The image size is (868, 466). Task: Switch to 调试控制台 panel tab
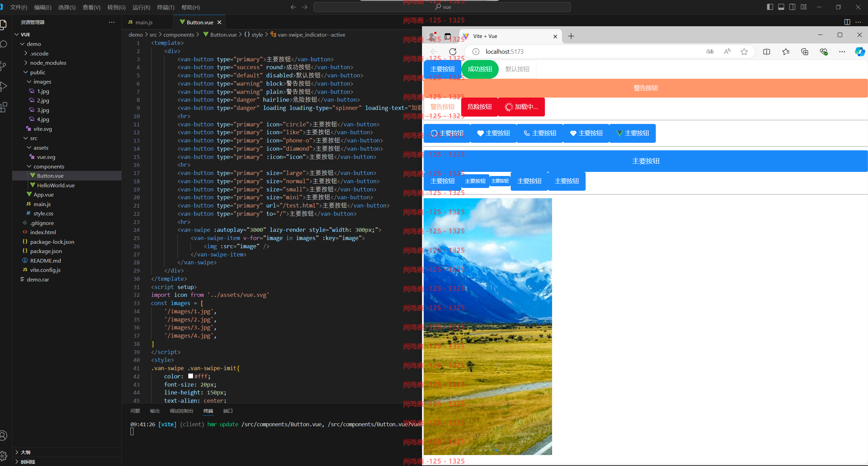pos(181,411)
